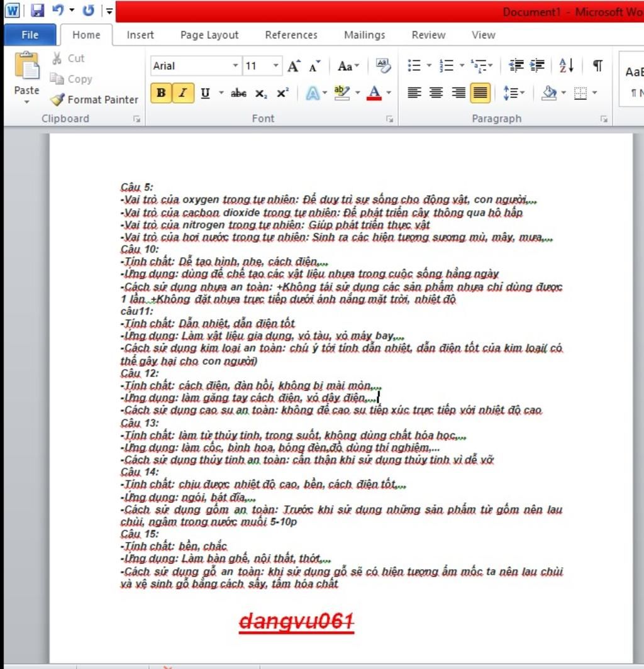Screen dimensions: 644x669
Task: Apply a numbered list
Action: pyautogui.click(x=447, y=65)
